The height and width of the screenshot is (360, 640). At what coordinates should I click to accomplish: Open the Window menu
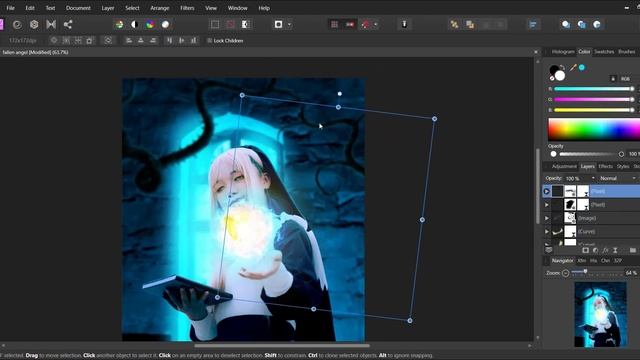238,8
